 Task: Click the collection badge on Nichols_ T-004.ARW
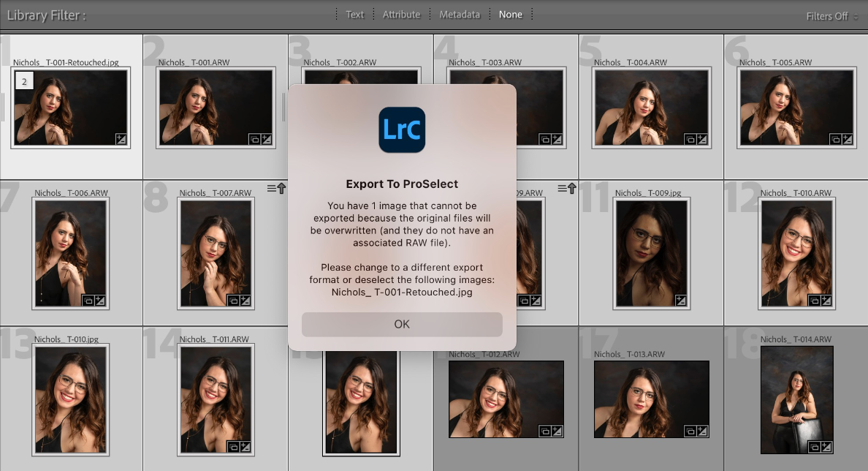pos(690,138)
